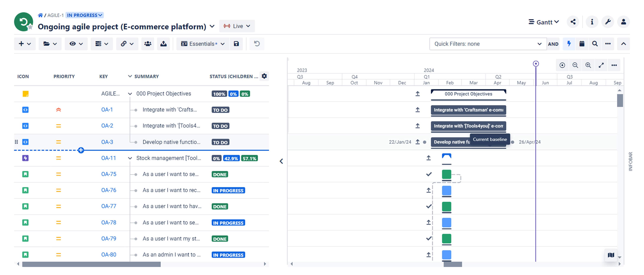Click the left table horizontal scrollbar
This screenshot has width=644, height=275.
[x=91, y=264]
